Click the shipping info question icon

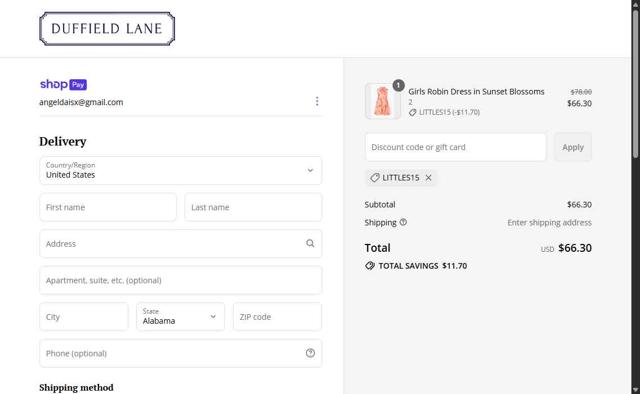point(403,222)
